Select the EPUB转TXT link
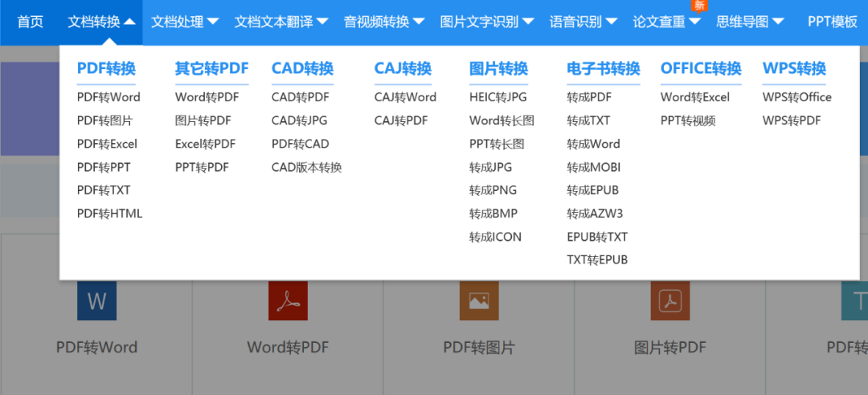The image size is (868, 395). [597, 237]
